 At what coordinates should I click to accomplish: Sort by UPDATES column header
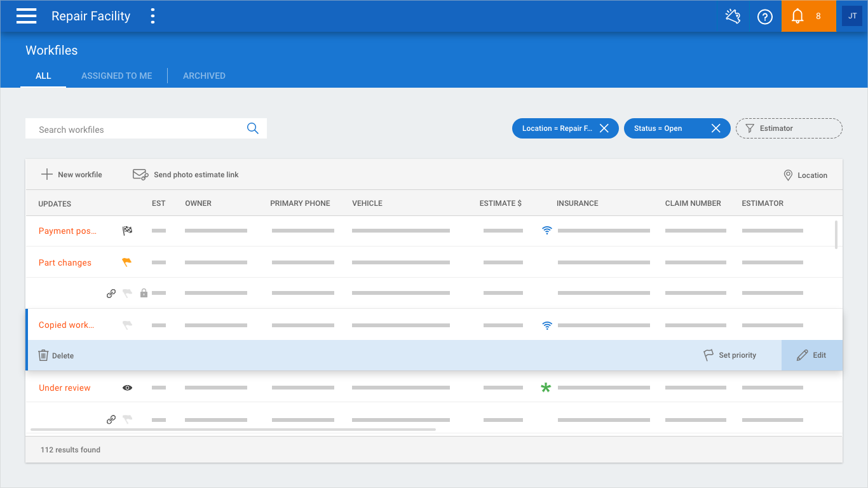pos(55,203)
